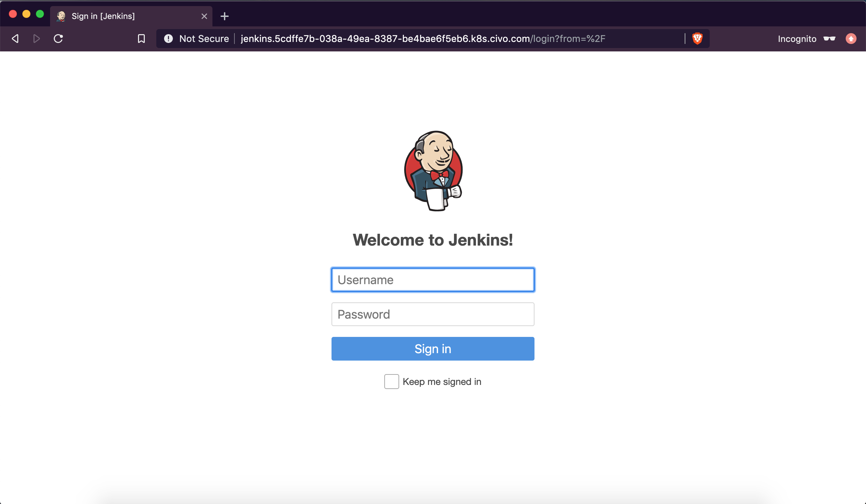The width and height of the screenshot is (866, 504).
Task: Select the Sign in [Jenkins] tab
Action: click(x=131, y=16)
